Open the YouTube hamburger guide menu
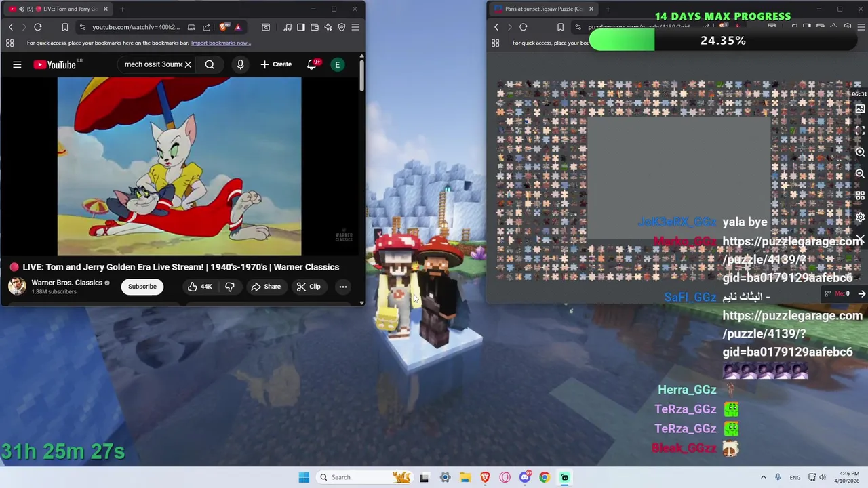This screenshot has height=488, width=868. (17, 64)
